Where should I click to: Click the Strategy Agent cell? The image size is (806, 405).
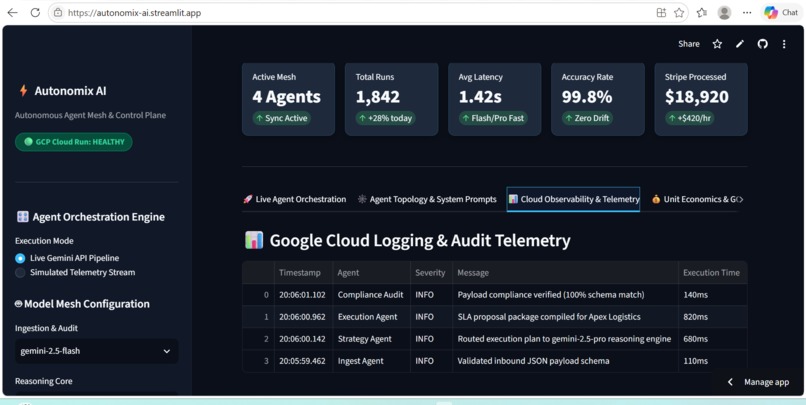[371, 339]
